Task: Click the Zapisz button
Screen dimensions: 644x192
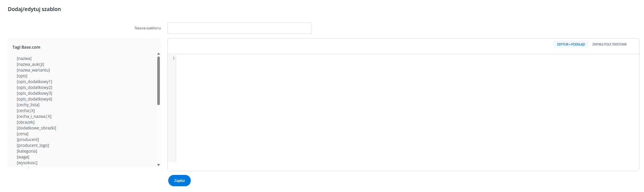Action: point(179,180)
